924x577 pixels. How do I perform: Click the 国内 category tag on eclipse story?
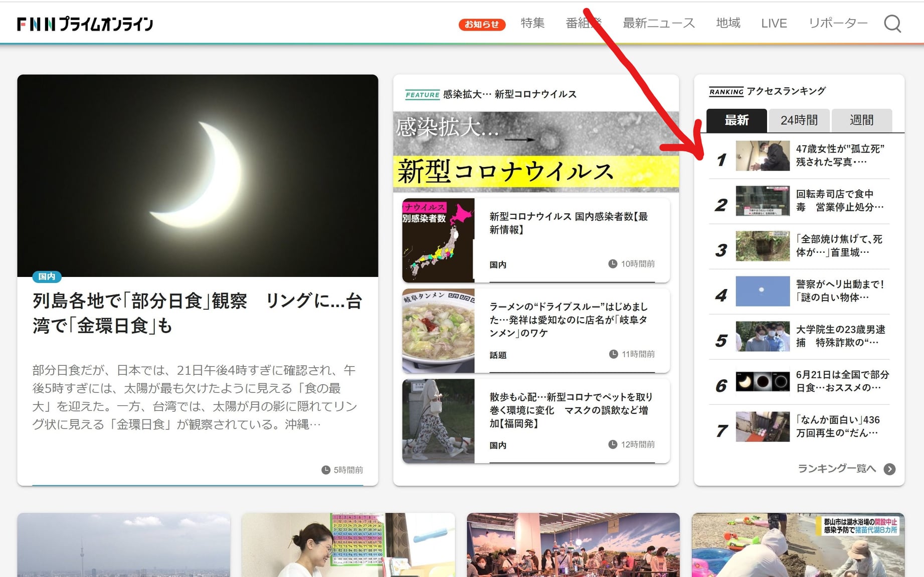coord(47,276)
